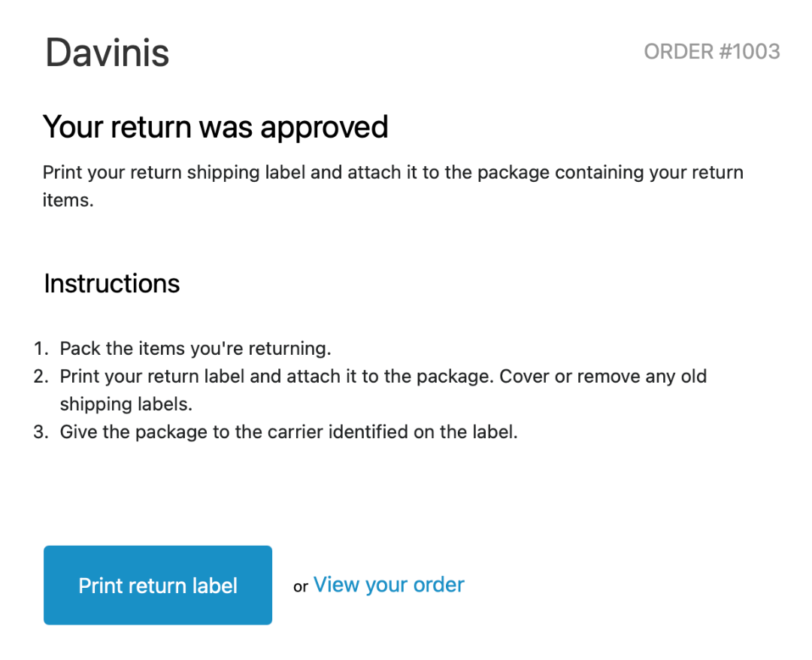The height and width of the screenshot is (660, 812).
Task: Click "Give the package to the carrier" step
Action: (289, 432)
